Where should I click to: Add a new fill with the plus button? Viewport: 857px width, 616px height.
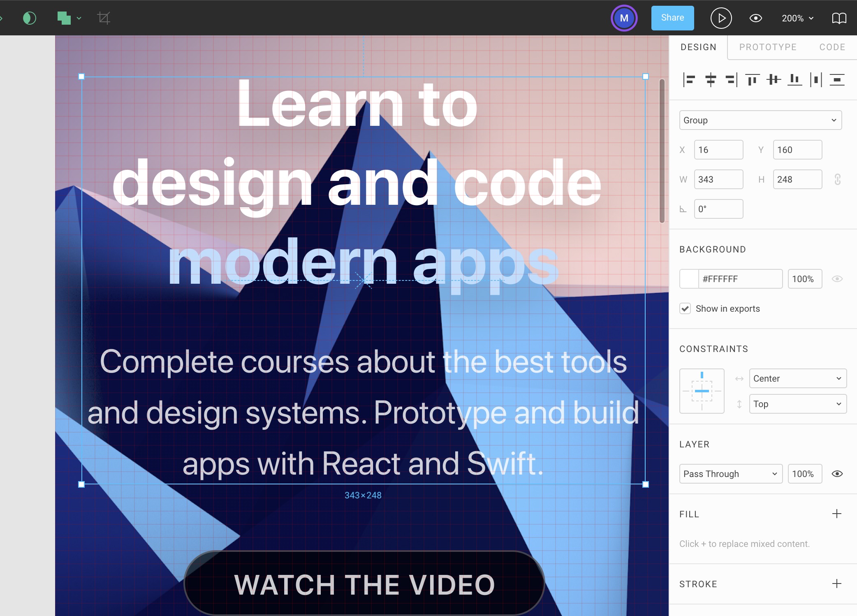pyautogui.click(x=836, y=514)
